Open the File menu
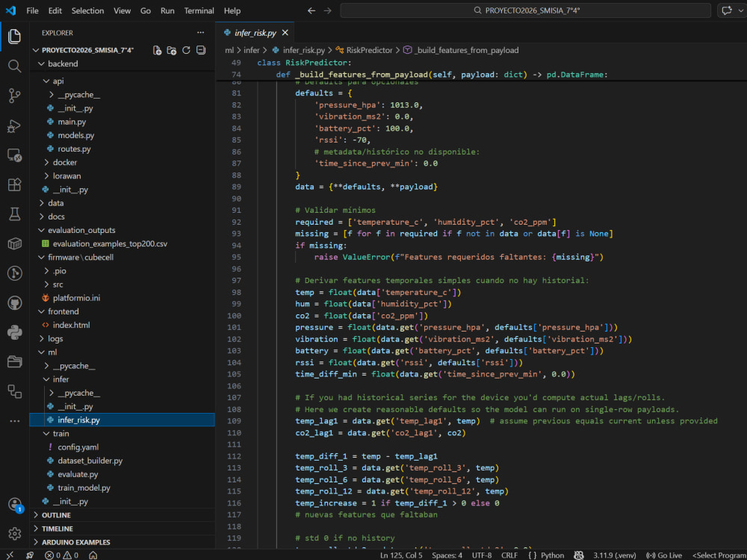 click(x=32, y=10)
